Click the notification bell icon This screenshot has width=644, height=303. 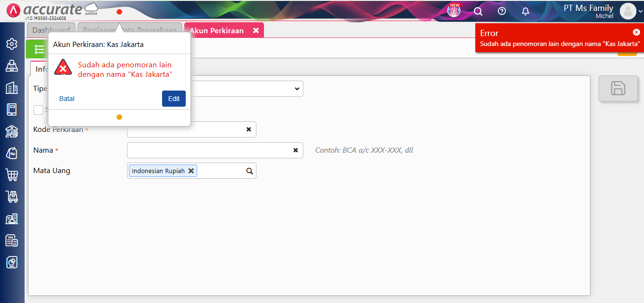526,11
